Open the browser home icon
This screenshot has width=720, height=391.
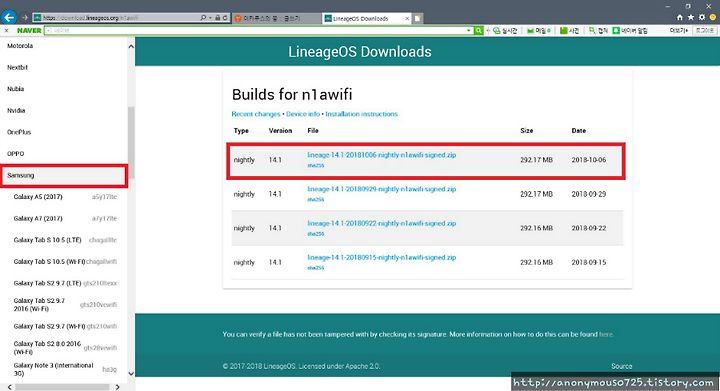click(x=680, y=17)
